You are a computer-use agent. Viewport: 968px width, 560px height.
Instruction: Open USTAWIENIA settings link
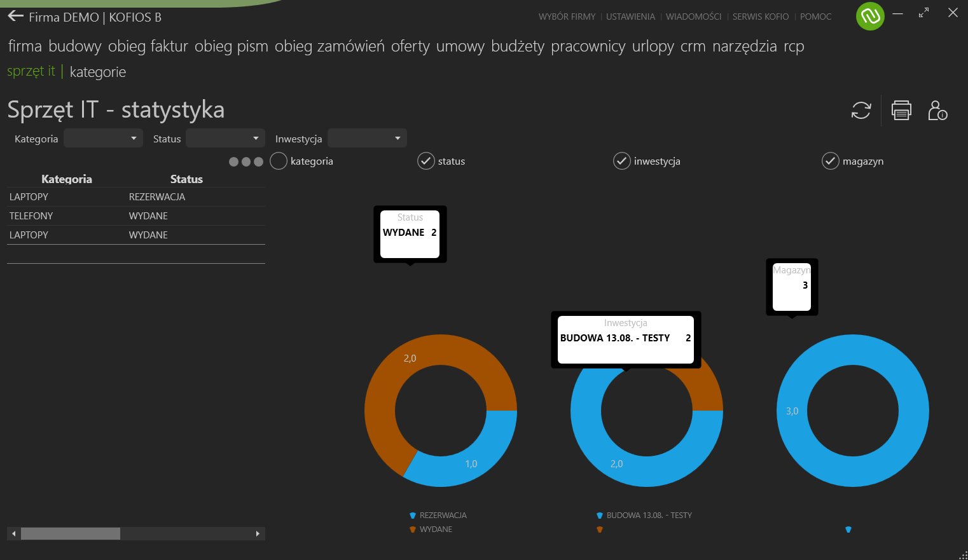click(630, 17)
